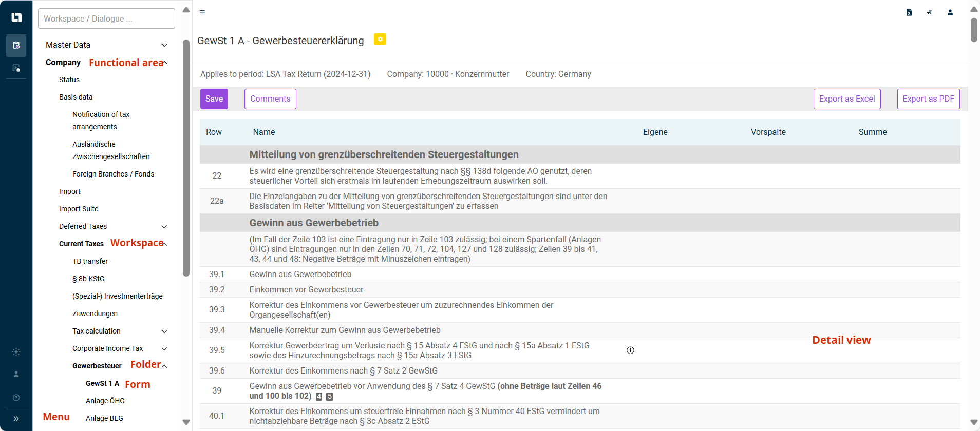Click the Save button
The image size is (980, 431).
point(214,99)
